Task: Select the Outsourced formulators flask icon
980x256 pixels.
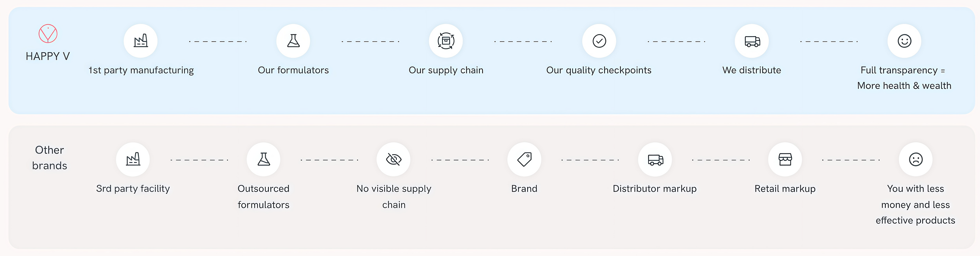Action: (264, 159)
